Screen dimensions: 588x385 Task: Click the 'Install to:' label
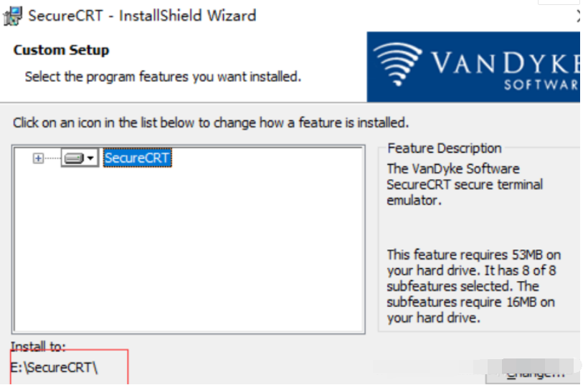pos(38,347)
